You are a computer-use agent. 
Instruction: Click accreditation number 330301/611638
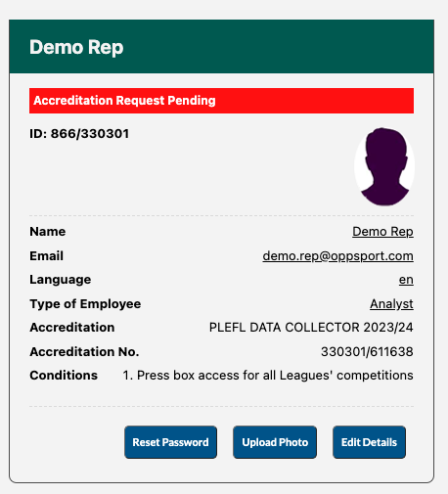tap(367, 352)
